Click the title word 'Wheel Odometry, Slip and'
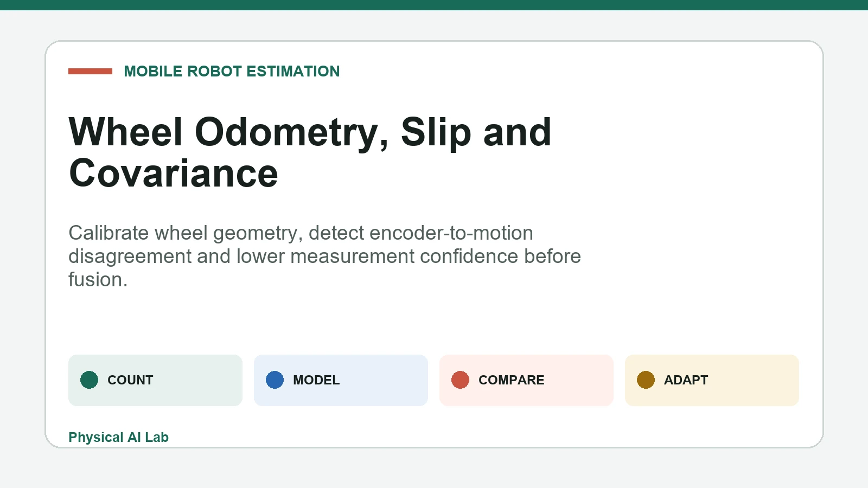Screen dimensions: 868x488 pos(310,132)
